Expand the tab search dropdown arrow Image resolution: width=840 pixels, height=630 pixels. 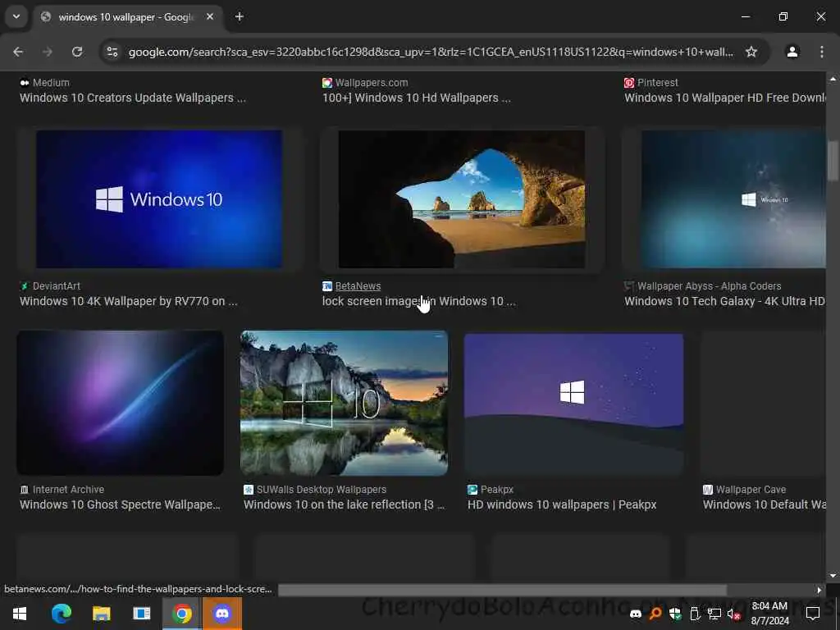[16, 16]
